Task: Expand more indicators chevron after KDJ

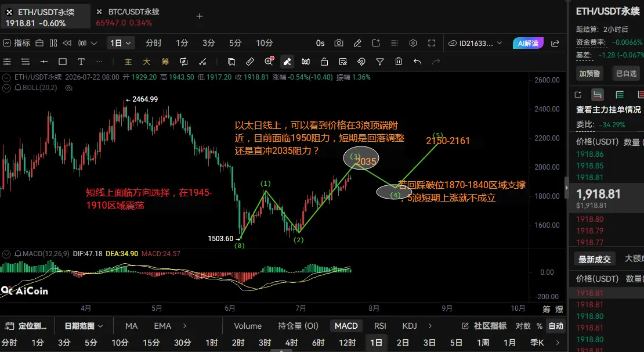Action: pyautogui.click(x=430, y=326)
